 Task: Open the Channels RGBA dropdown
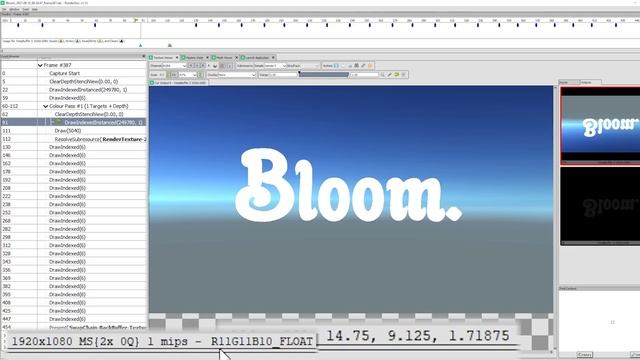tap(175, 66)
